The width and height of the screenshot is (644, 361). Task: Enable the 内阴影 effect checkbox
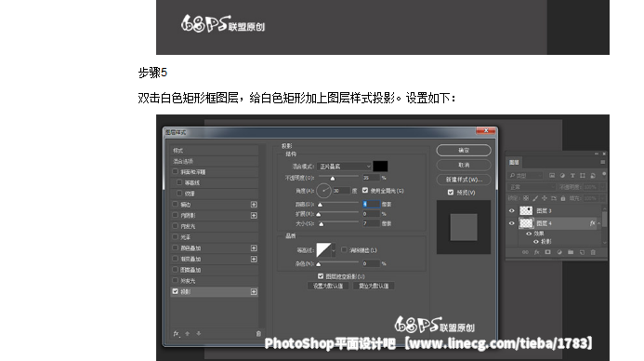176,215
